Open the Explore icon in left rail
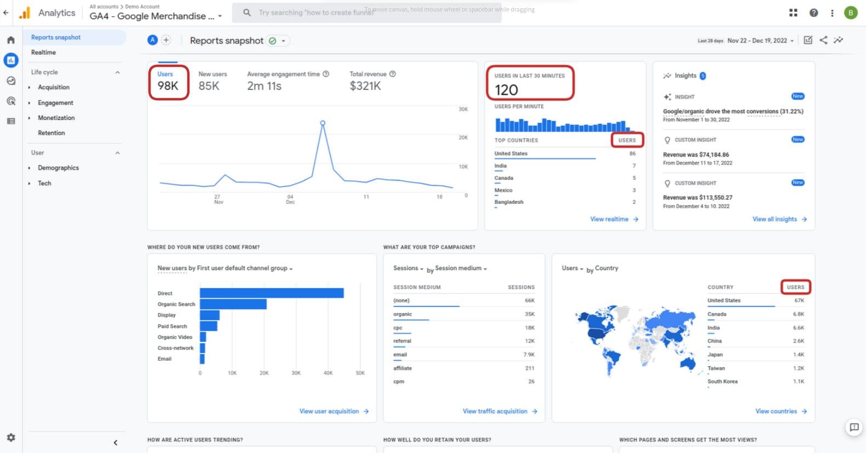Viewport: 868px width, 455px height. [10, 81]
